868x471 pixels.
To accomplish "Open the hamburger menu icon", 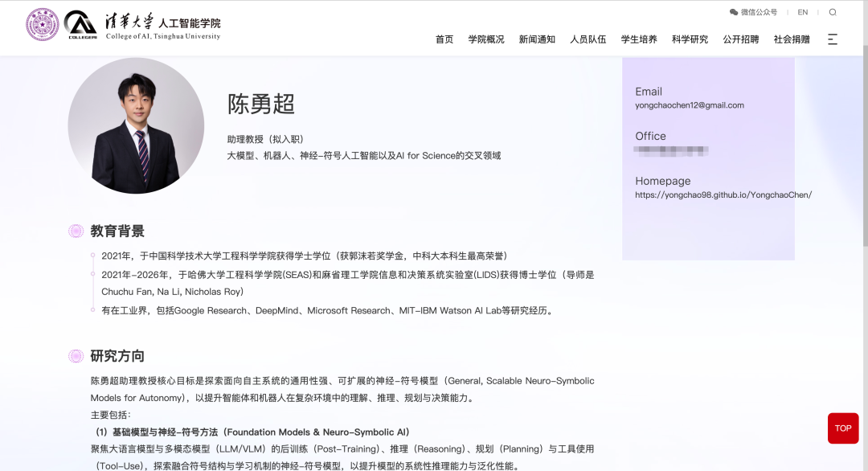I will 833,39.
